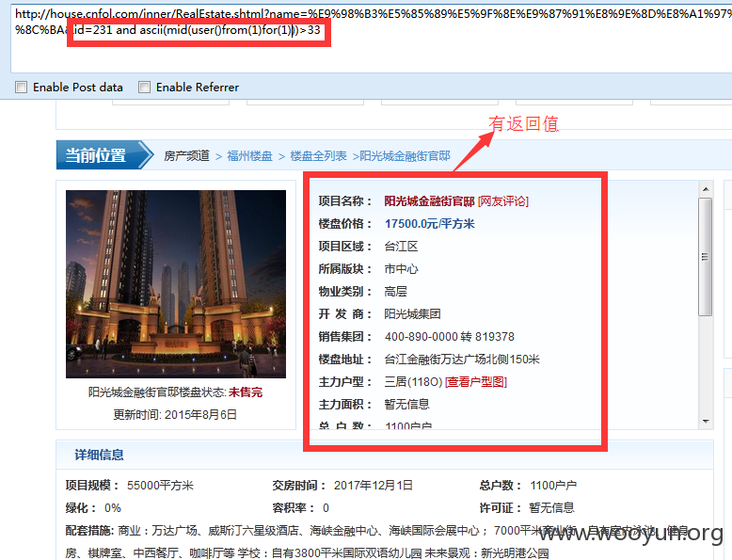Click the 高层 property type value
This screenshot has width=732, height=560.
395,292
